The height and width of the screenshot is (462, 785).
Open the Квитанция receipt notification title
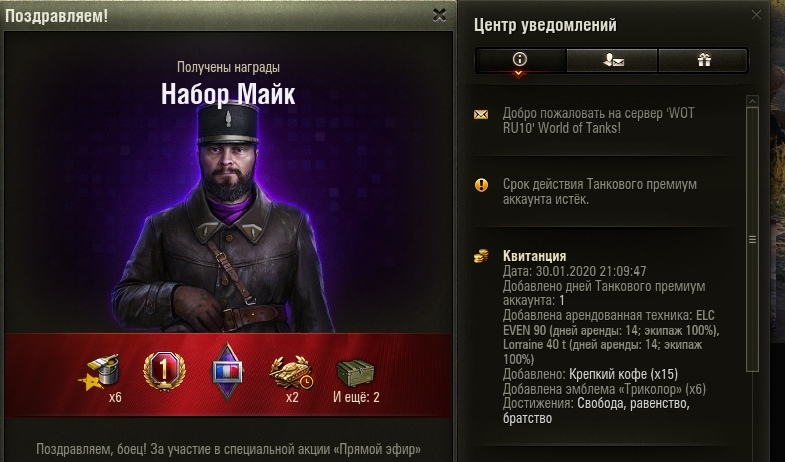tap(534, 256)
